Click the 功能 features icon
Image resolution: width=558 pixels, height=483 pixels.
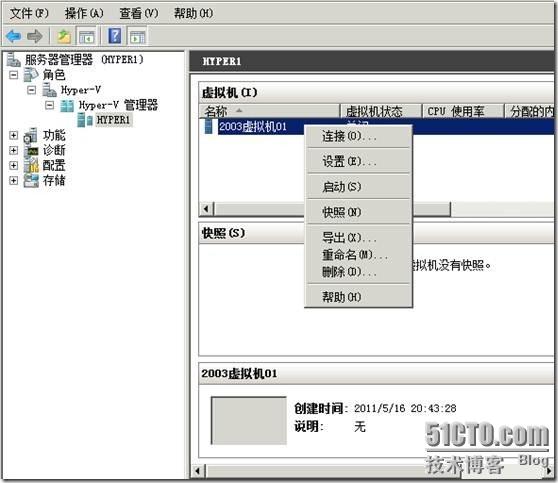(30, 136)
